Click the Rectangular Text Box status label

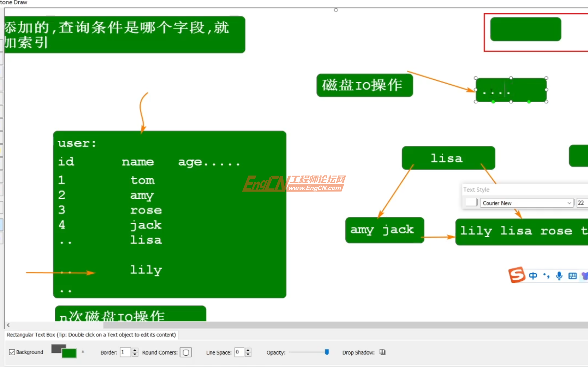pos(91,334)
